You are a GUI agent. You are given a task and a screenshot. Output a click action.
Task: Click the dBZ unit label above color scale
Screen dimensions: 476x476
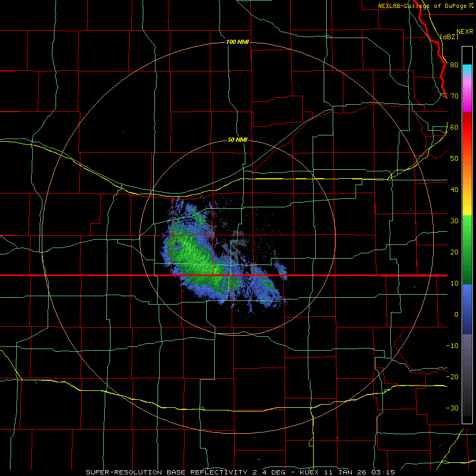point(450,36)
